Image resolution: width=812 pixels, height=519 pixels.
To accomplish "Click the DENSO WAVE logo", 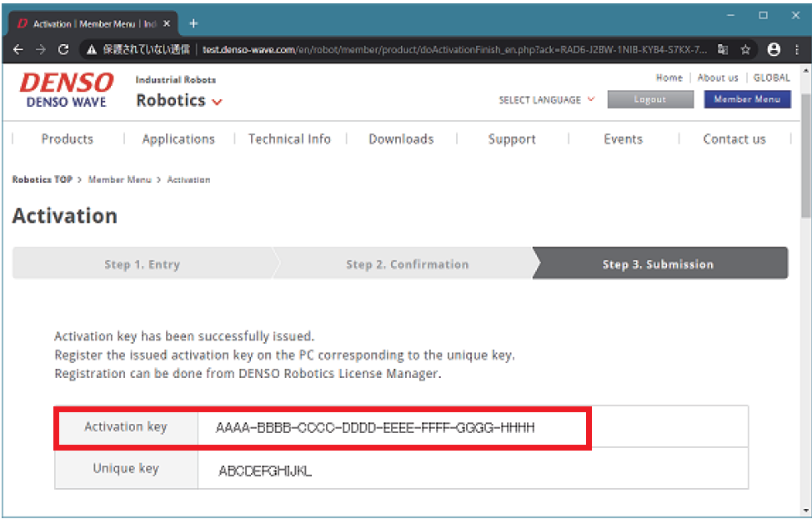I will 67,90.
